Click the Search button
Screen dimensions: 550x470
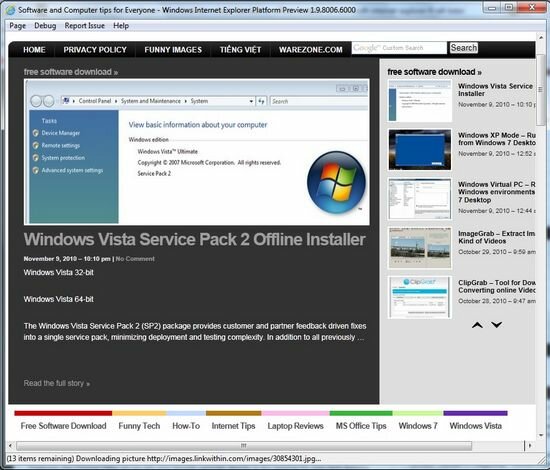[464, 48]
